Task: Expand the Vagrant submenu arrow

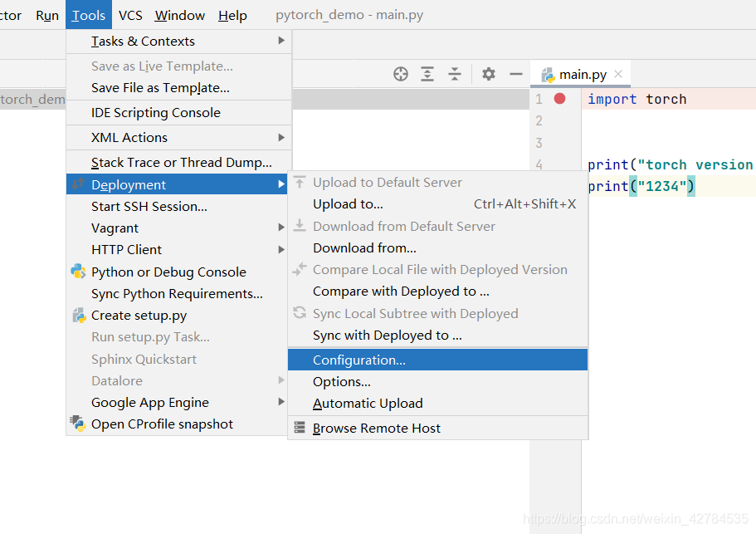Action: coord(281,228)
